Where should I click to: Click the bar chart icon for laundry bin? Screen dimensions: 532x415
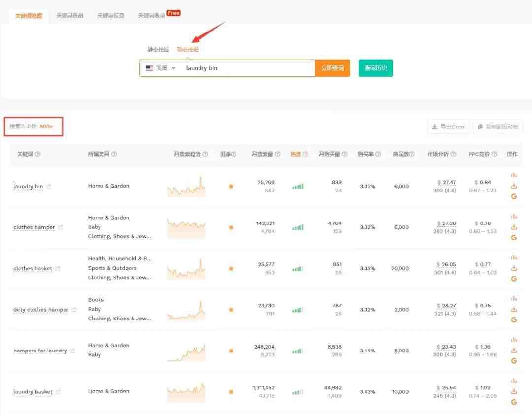point(514,175)
